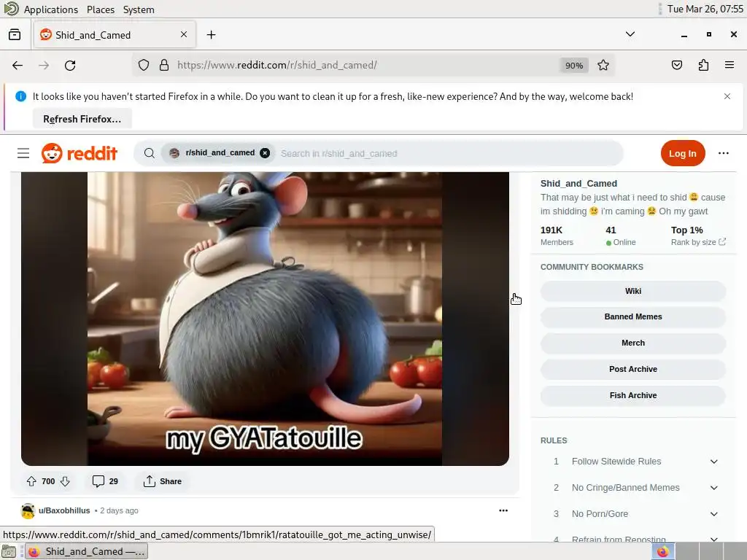Click the clock showing Tue Mar 26
The height and width of the screenshot is (560, 747).
pyautogui.click(x=705, y=9)
